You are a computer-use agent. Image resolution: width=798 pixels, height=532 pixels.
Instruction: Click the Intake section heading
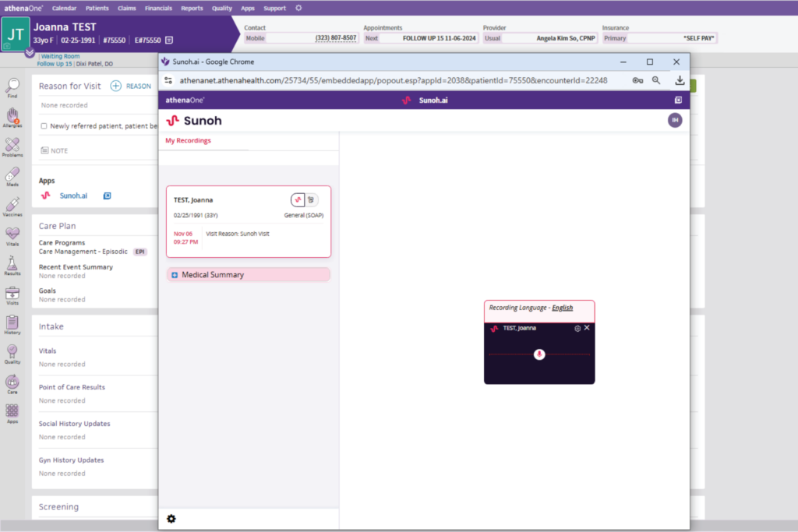point(51,326)
